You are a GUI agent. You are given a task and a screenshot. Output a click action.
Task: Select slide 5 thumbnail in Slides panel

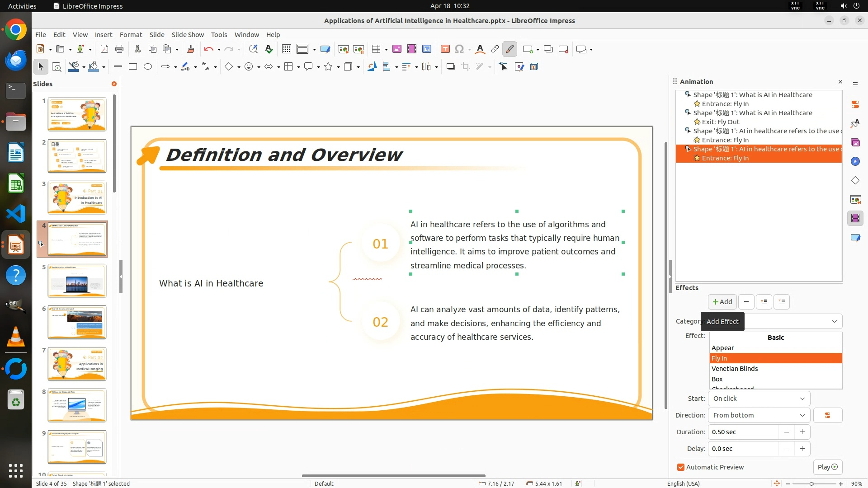(77, 281)
